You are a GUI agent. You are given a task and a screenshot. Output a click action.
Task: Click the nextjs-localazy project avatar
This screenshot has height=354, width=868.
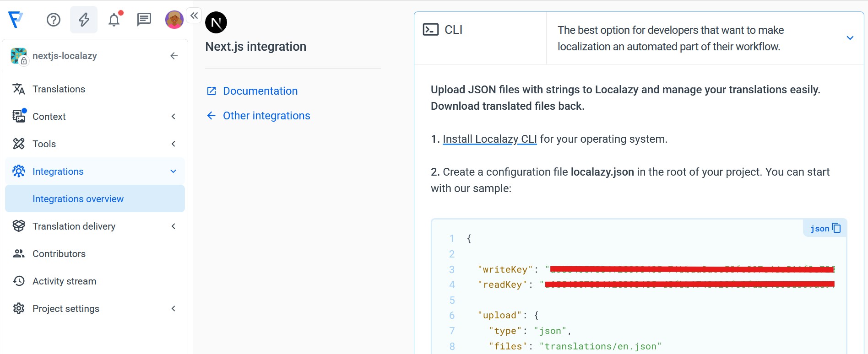(19, 56)
